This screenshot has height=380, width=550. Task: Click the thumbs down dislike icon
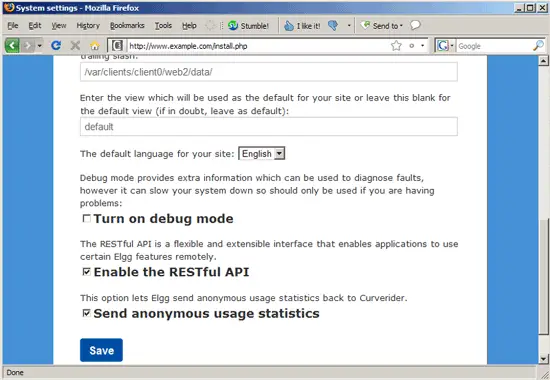point(333,25)
